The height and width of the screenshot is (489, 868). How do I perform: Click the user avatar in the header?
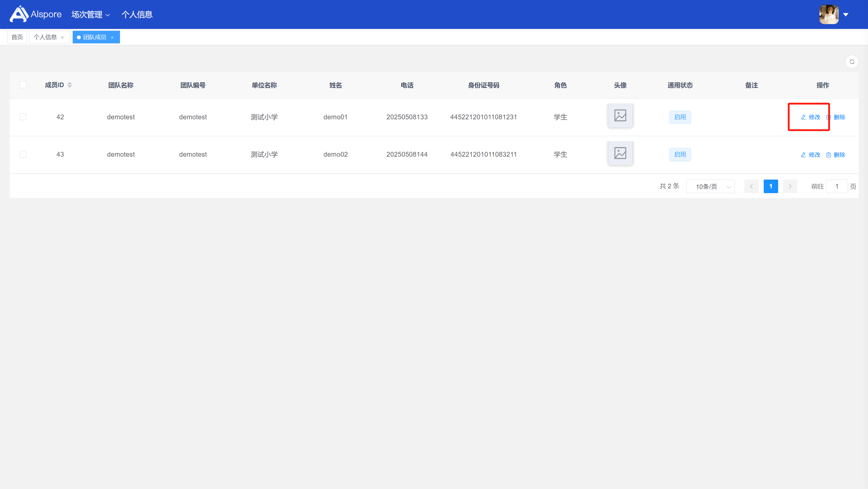click(x=829, y=14)
